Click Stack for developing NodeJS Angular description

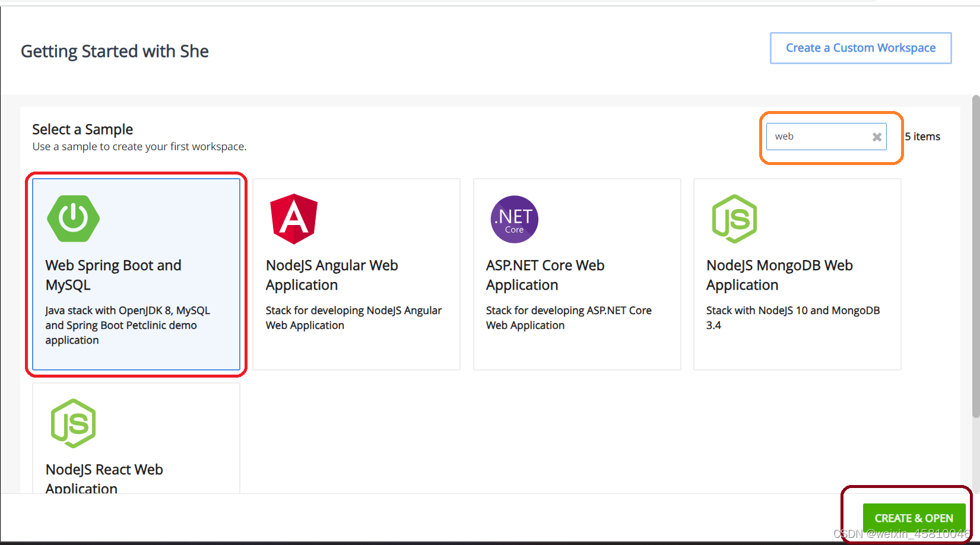[354, 318]
